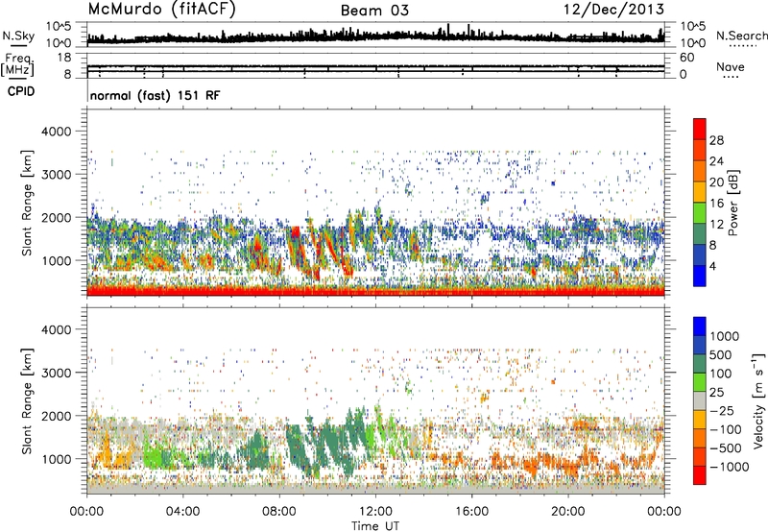Screen dimensions: 768x532
Task: Click the 'Nave' legend label
Action: click(730, 66)
